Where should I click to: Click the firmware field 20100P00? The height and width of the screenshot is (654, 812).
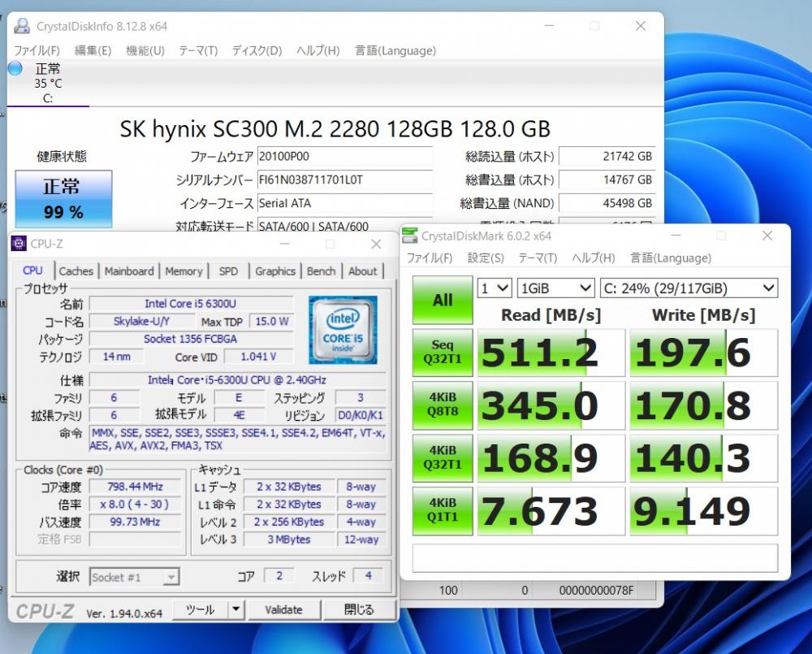tap(345, 157)
